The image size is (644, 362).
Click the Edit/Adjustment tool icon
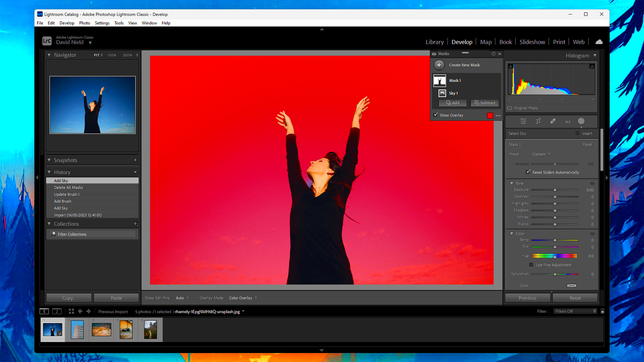[x=523, y=121]
